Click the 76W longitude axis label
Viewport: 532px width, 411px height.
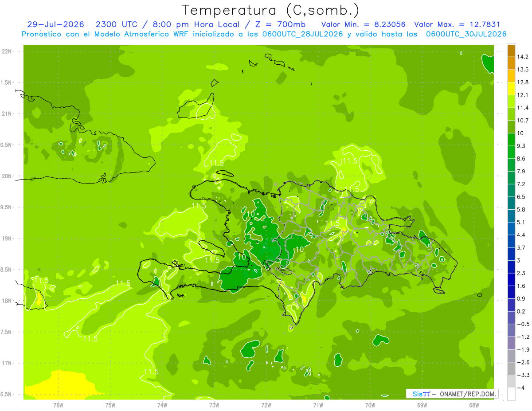(x=58, y=405)
